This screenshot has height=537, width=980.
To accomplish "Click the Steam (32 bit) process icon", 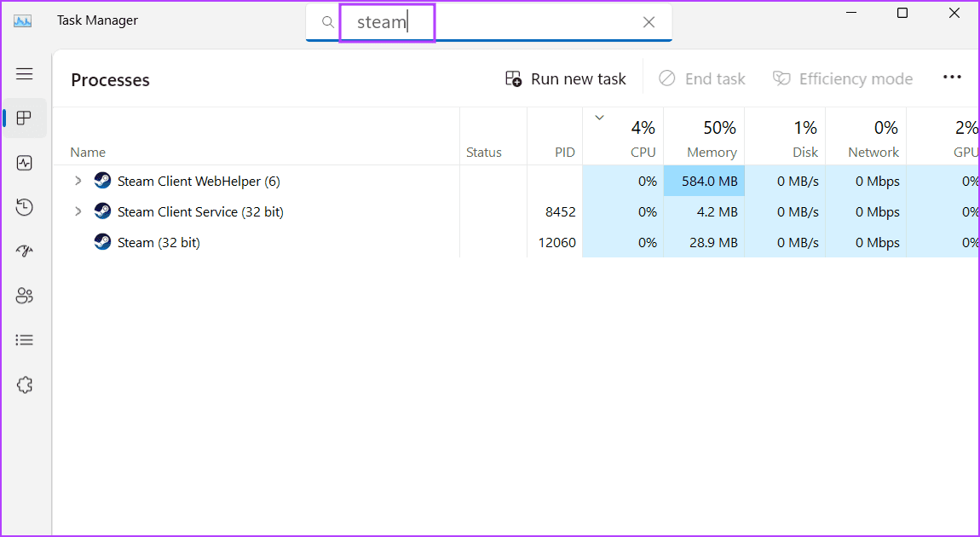I will pos(102,242).
